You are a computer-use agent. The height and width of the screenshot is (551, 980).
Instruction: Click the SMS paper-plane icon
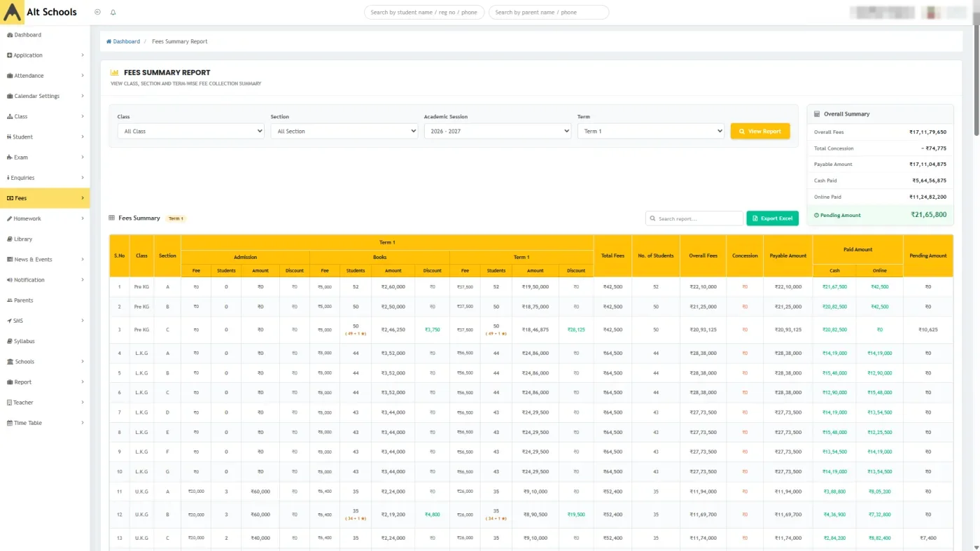(x=9, y=321)
